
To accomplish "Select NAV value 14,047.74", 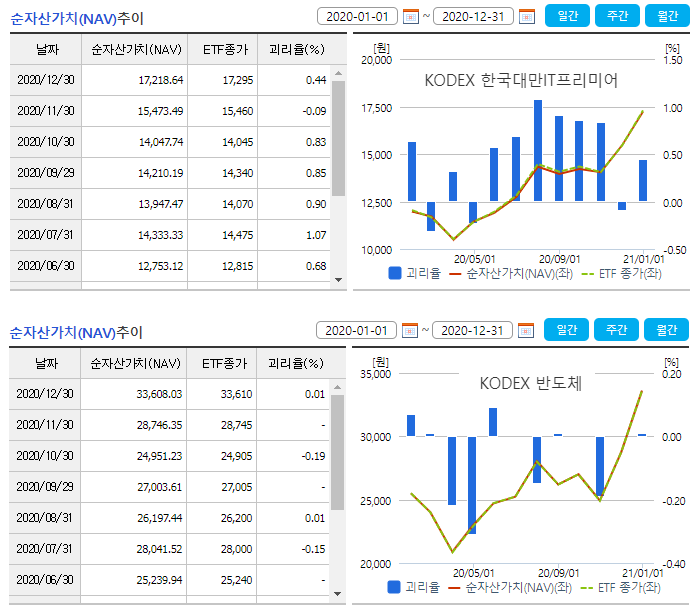I will pos(161,142).
